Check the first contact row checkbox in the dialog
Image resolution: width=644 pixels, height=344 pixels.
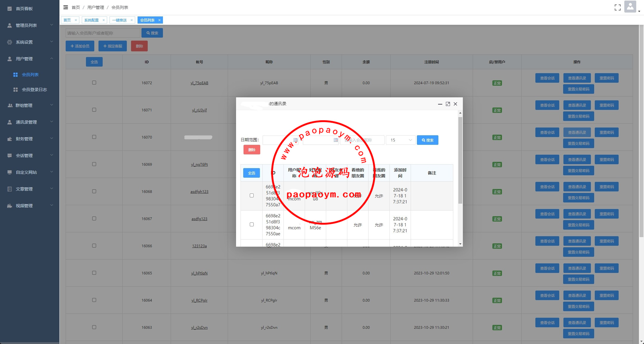(252, 196)
